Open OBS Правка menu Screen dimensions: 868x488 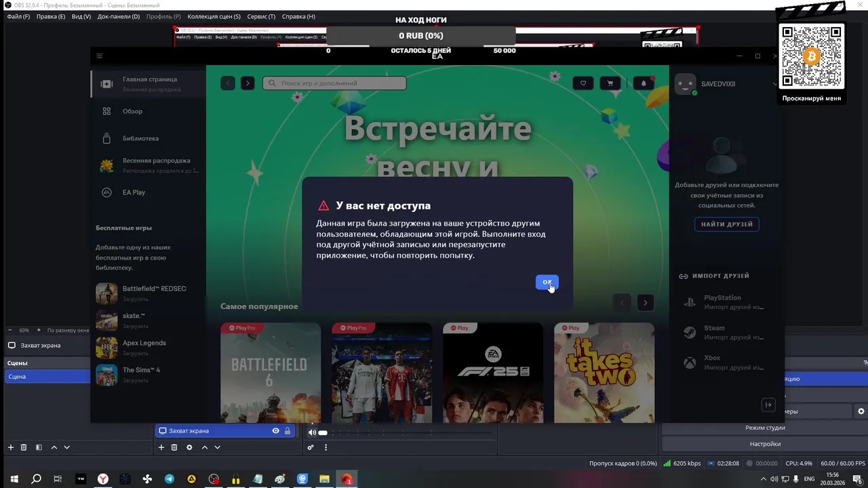[51, 16]
